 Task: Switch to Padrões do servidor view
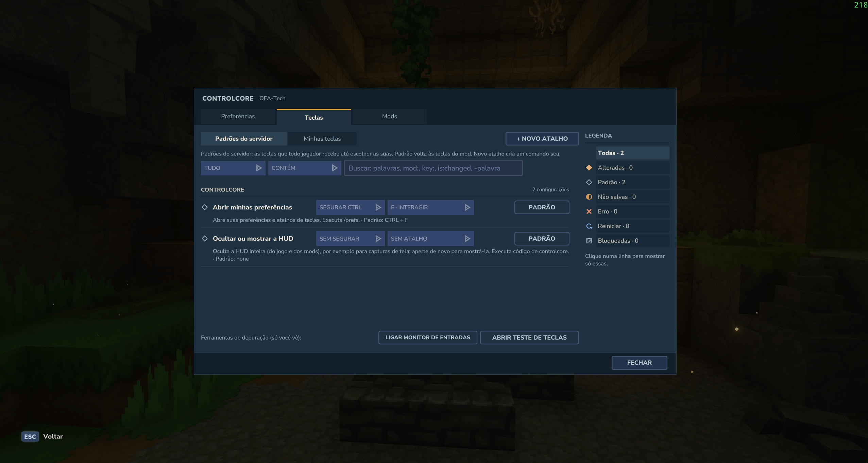coord(244,139)
